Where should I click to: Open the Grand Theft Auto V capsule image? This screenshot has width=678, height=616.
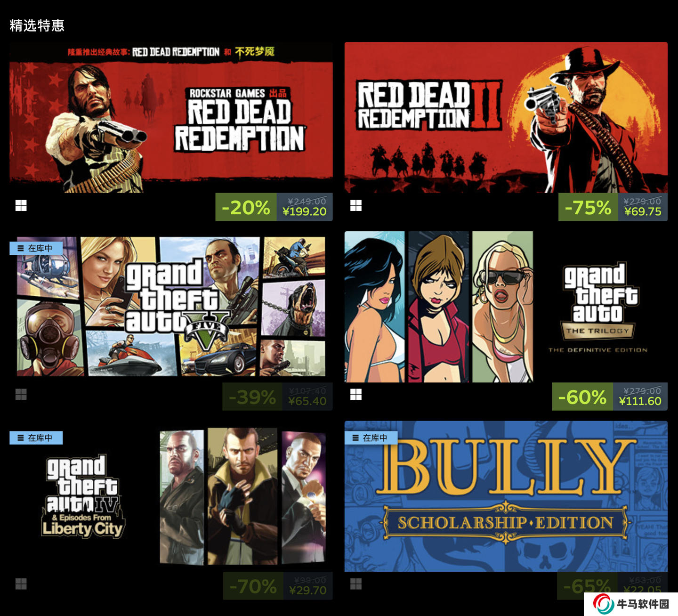tap(171, 307)
